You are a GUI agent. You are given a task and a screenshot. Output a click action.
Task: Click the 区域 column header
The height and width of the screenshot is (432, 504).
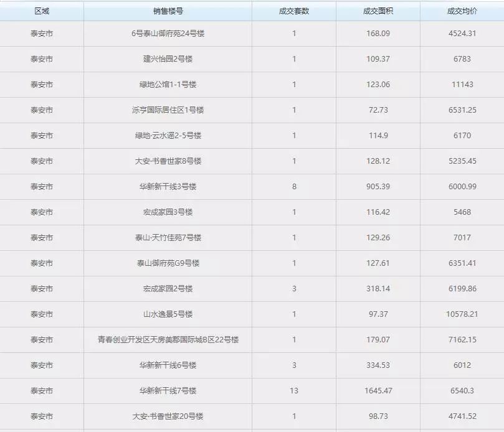42,11
